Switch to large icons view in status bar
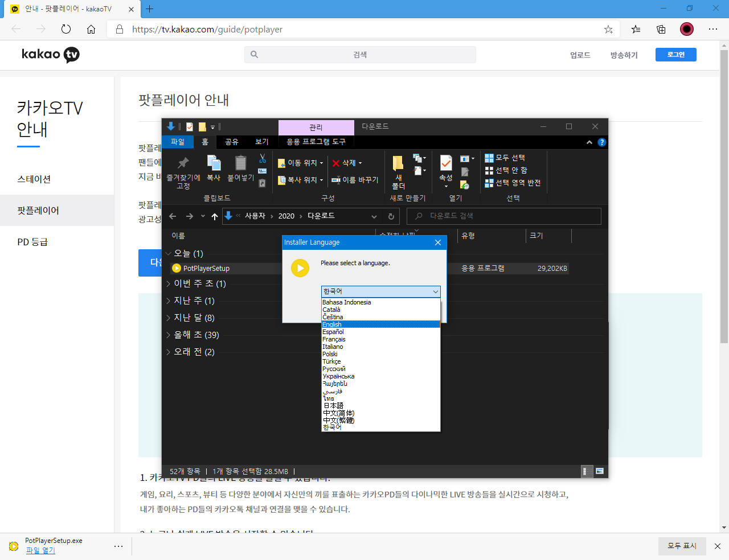 [600, 471]
